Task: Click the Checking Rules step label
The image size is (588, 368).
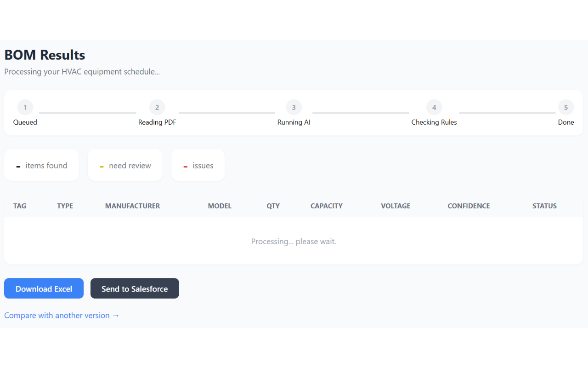Action: (434, 122)
